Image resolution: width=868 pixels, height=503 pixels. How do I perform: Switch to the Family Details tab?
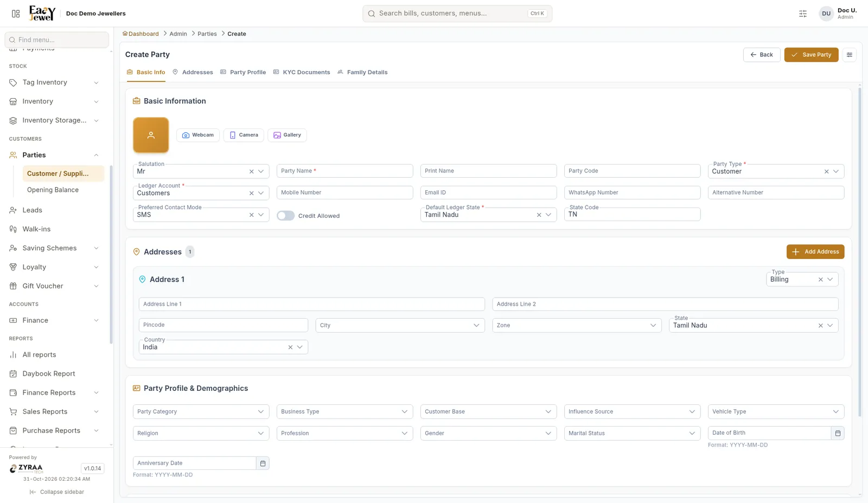[362, 72]
